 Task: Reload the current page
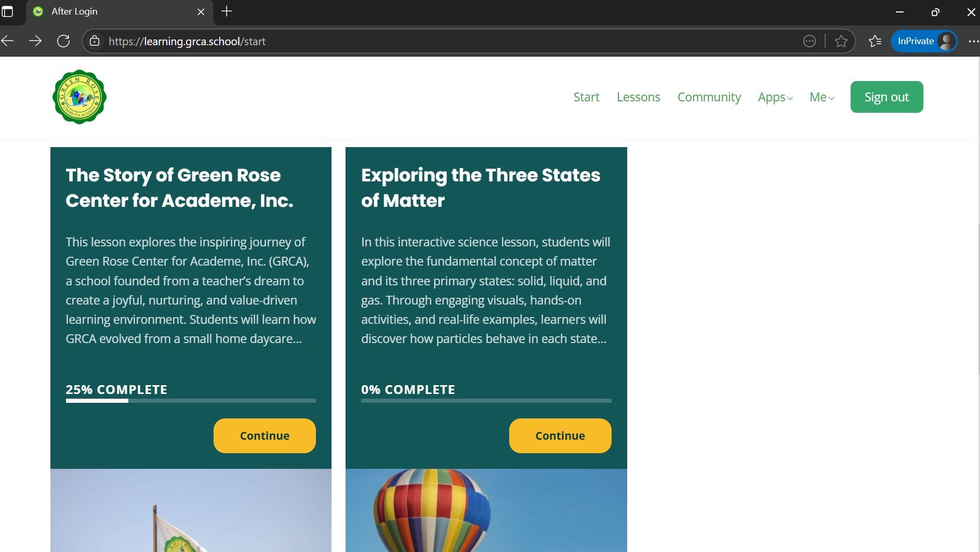pyautogui.click(x=63, y=41)
